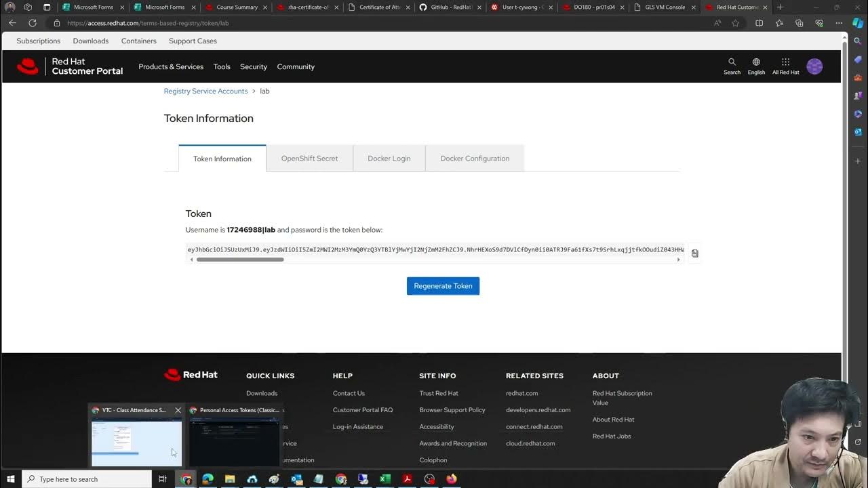This screenshot has width=868, height=488.
Task: Open the About Red Hat footer link
Action: click(614, 420)
